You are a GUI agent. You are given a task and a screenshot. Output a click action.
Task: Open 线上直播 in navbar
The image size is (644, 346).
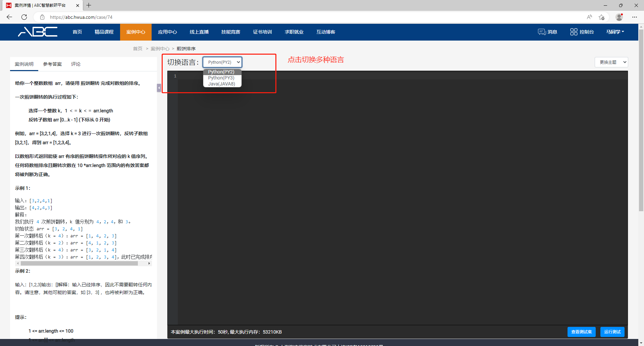(199, 32)
